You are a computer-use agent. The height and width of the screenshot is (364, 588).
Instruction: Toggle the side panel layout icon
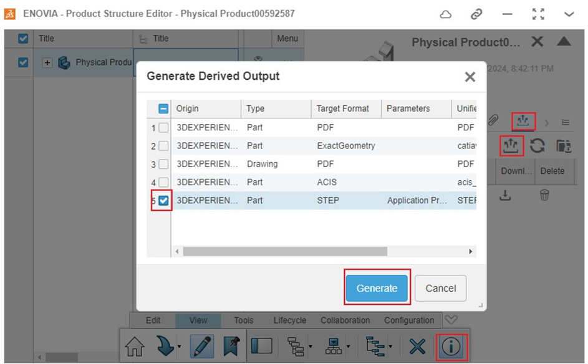point(262,346)
